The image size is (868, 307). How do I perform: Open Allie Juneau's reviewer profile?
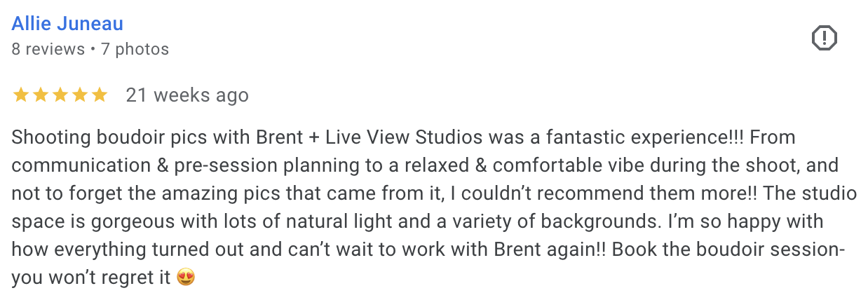[x=67, y=24]
